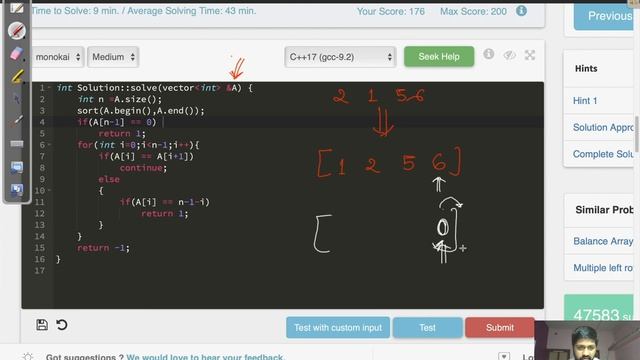Viewport: 640px width, 360px height.
Task: Click the Similar Problems heading
Action: [x=604, y=210]
